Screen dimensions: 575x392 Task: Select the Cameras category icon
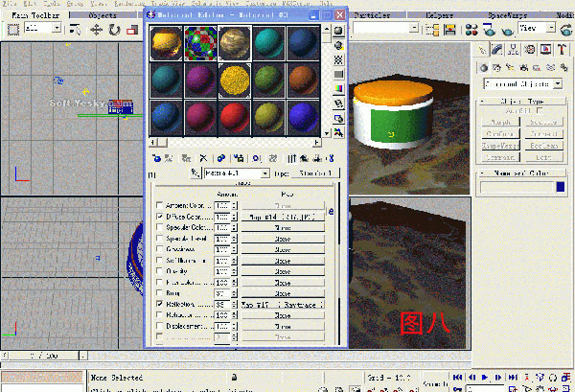pos(523,67)
